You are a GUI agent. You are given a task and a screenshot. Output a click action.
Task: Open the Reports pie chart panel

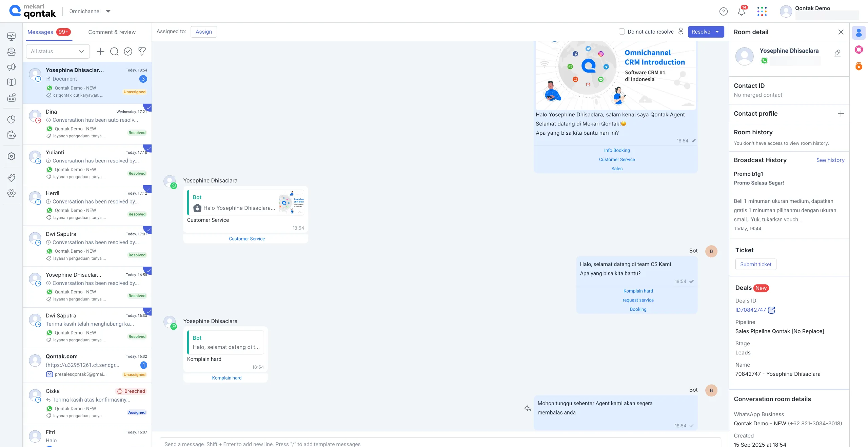click(11, 119)
